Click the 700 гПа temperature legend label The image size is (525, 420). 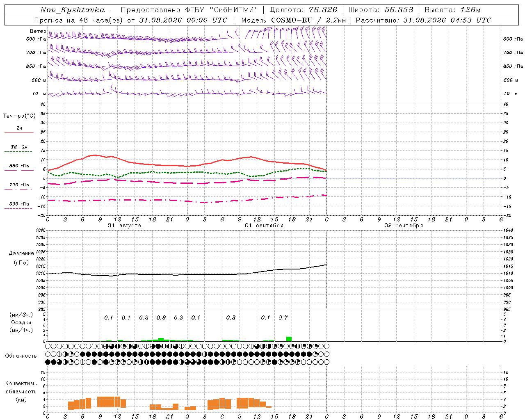pos(19,185)
